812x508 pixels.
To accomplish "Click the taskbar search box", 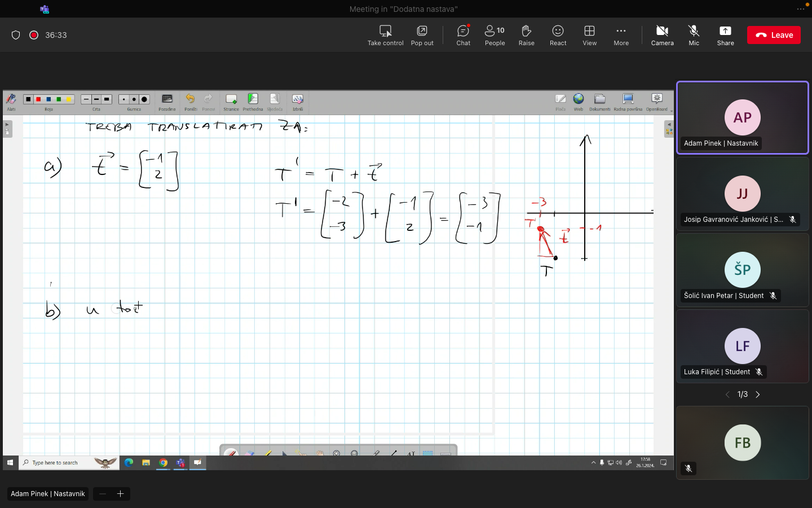I will 69,463.
